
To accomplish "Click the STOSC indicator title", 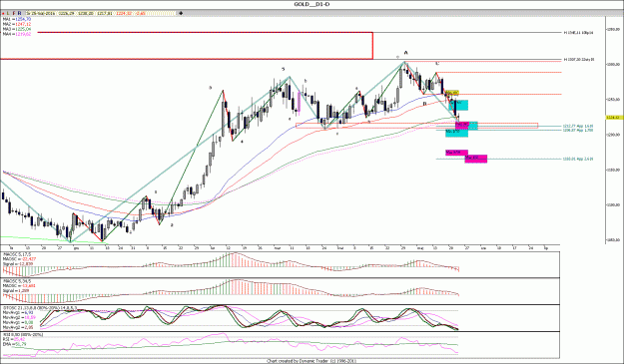I will coord(40,307).
